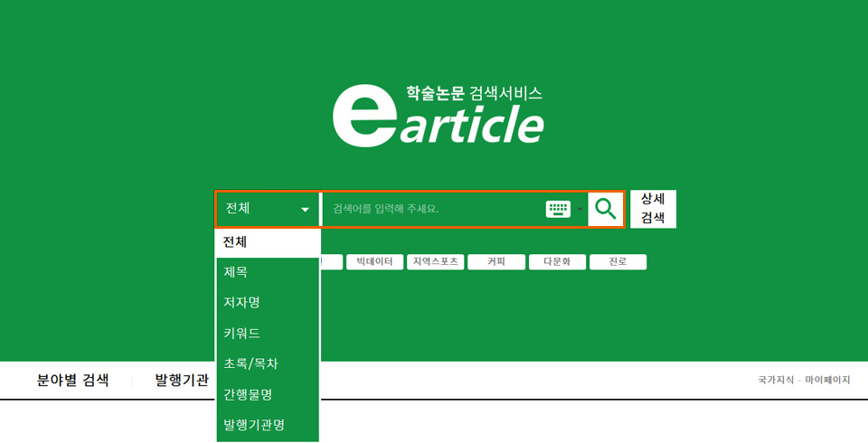The image size is (868, 443).
Task: Select 발행기관명 in the dropdown list
Action: [268, 425]
